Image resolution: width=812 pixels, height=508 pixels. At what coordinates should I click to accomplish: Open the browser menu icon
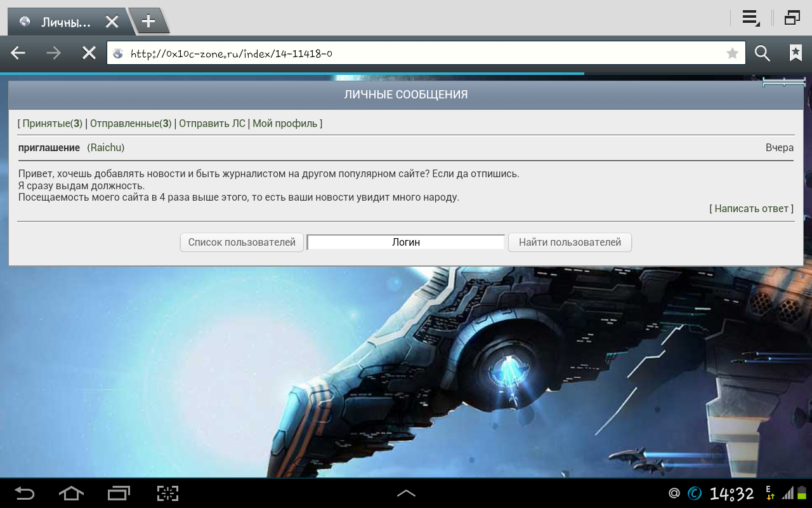(x=751, y=18)
